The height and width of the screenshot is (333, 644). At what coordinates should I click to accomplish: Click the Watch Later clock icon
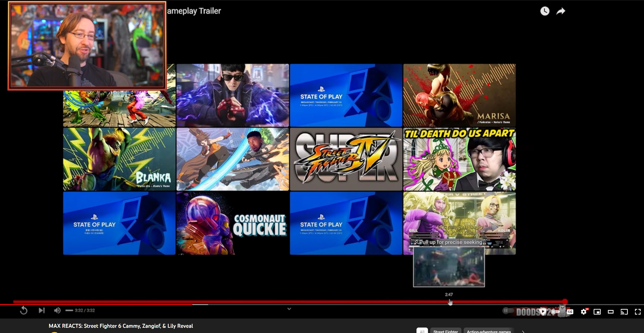pyautogui.click(x=545, y=11)
